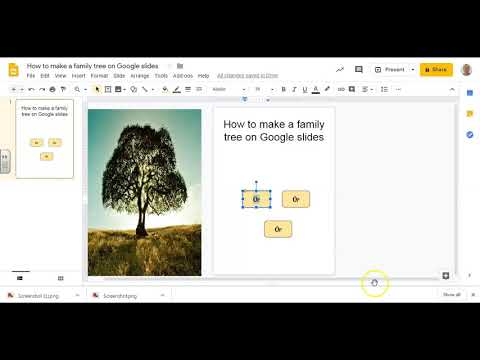This screenshot has width=480, height=360.
Task: Switch to filmstrip view
Action: pyautogui.click(x=20, y=278)
